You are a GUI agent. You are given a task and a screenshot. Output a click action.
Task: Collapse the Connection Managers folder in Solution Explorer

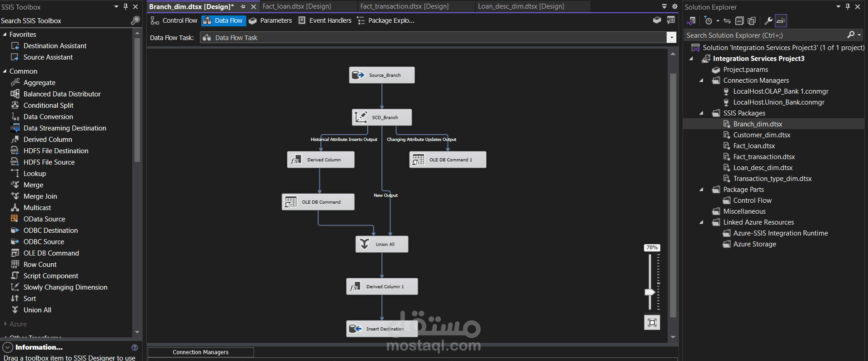coord(701,80)
